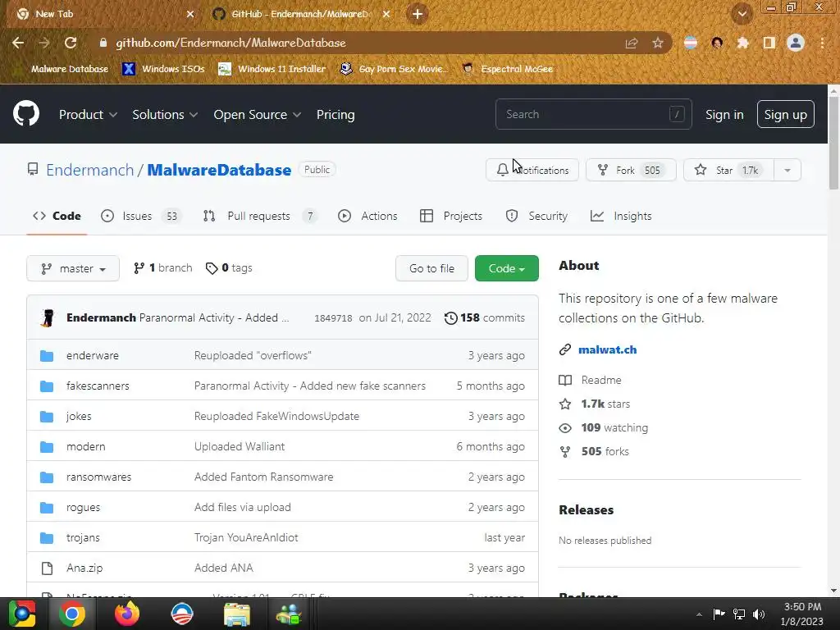This screenshot has width=840, height=630.
Task: Fork the repository with the Fork button
Action: (x=631, y=170)
